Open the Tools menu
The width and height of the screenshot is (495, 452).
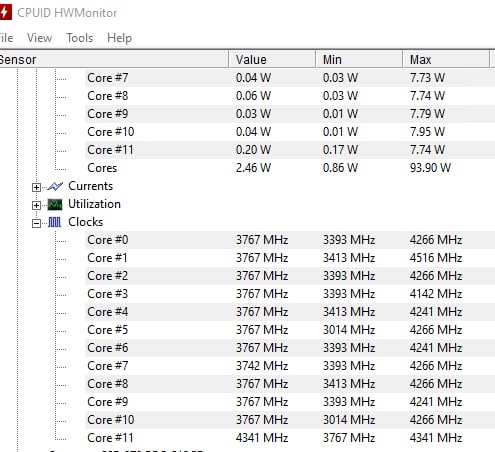(80, 38)
